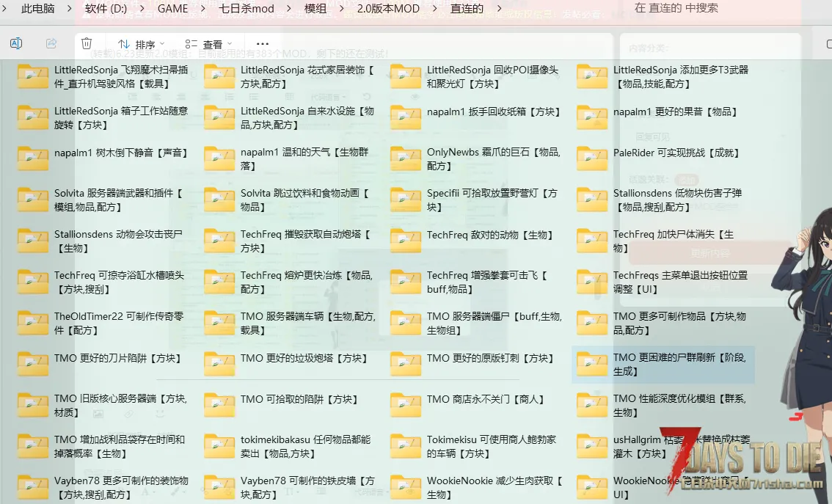Open the 查看 view dropdown
The width and height of the screenshot is (832, 504).
coord(208,44)
